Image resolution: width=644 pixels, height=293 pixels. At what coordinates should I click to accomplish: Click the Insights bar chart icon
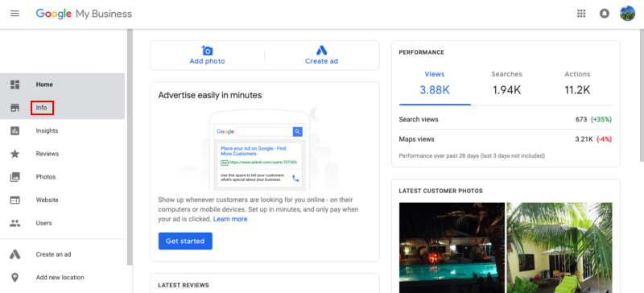click(x=15, y=130)
